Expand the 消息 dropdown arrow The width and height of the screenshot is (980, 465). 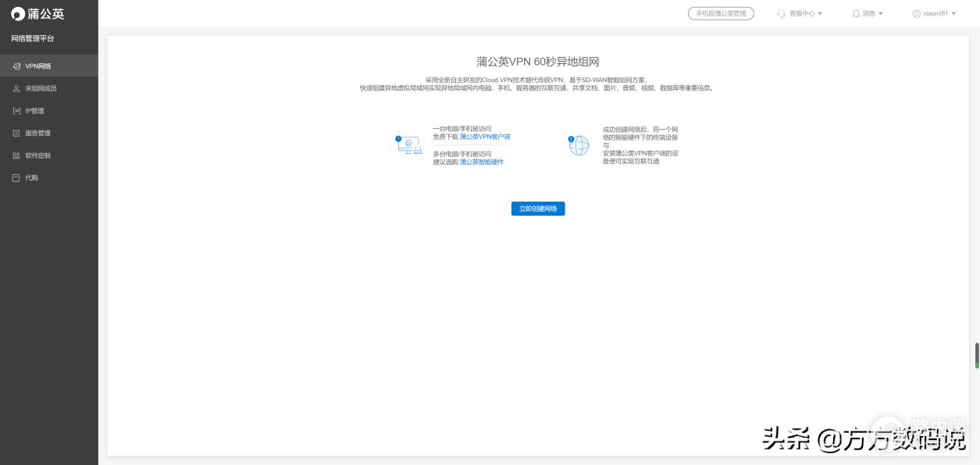click(881, 13)
